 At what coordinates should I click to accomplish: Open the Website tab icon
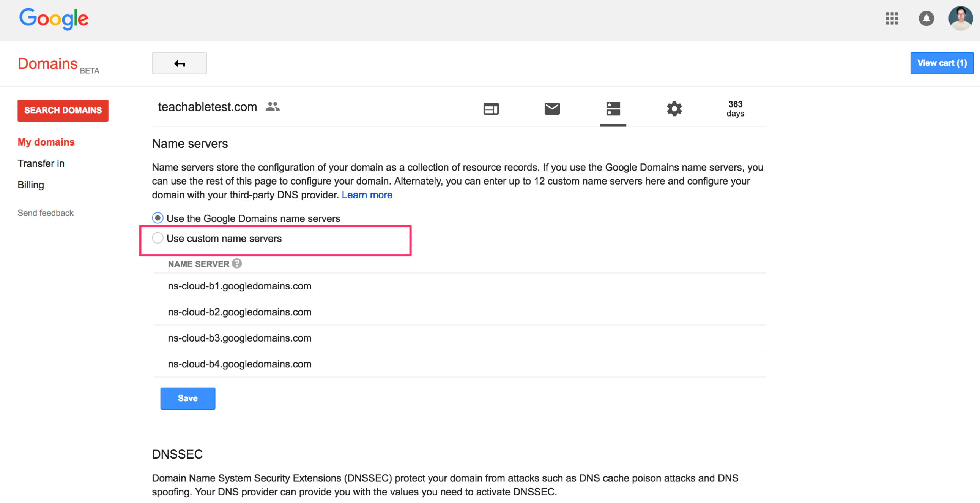tap(491, 109)
